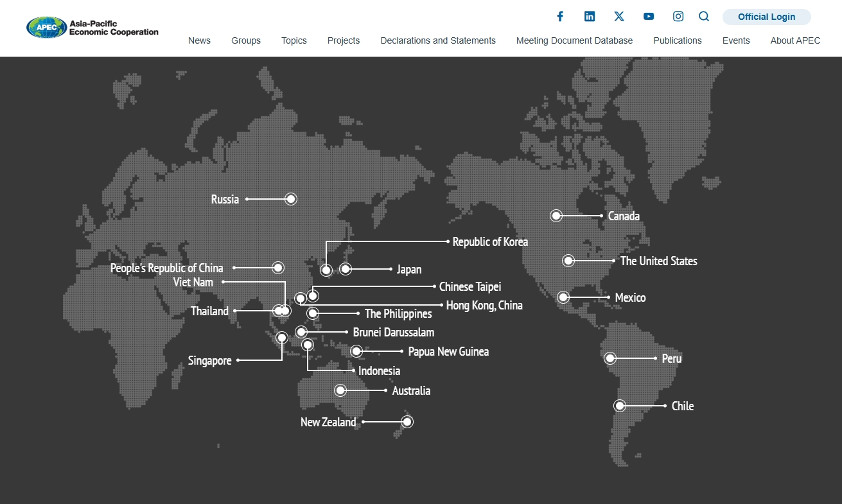Open APEC Instagram icon
Image resolution: width=842 pixels, height=504 pixels.
coord(678,17)
